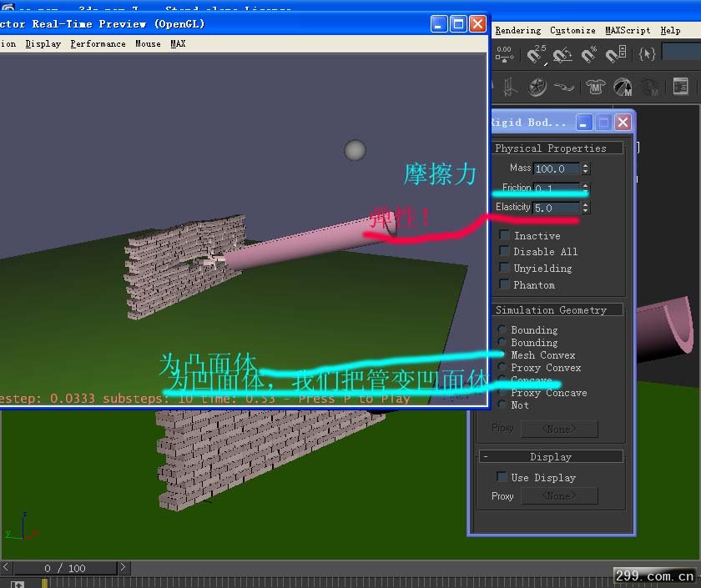Click the Elasticity field showing 5.0
The image size is (701, 588).
(557, 208)
